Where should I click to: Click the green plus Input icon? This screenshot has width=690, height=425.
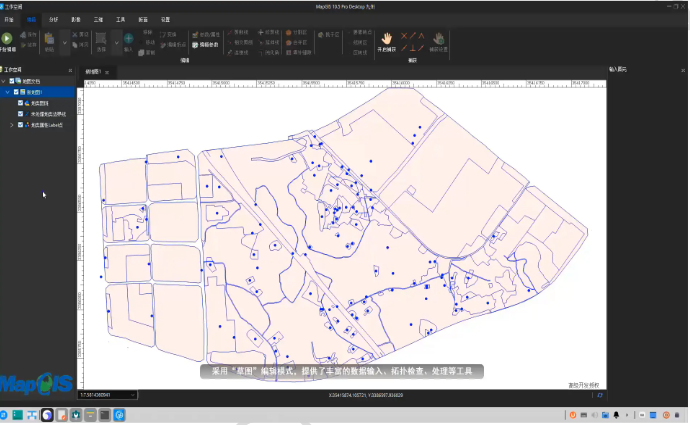tap(128, 38)
